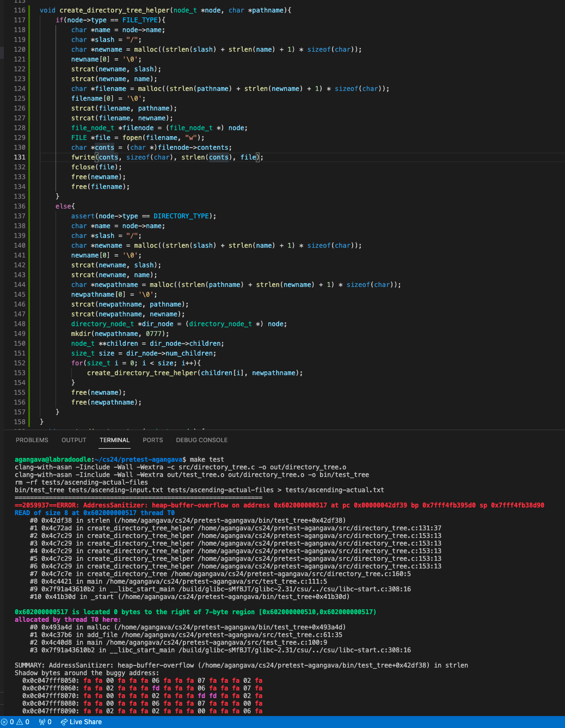
Task: Show the PORTS panel tab
Action: pos(152,440)
